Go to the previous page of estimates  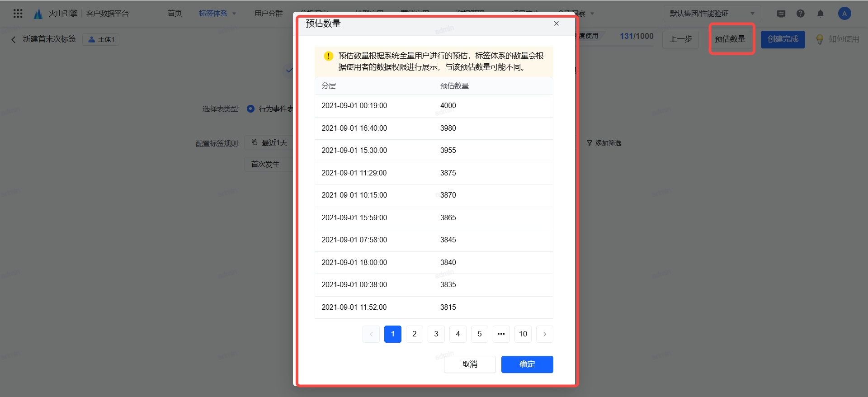coord(371,334)
